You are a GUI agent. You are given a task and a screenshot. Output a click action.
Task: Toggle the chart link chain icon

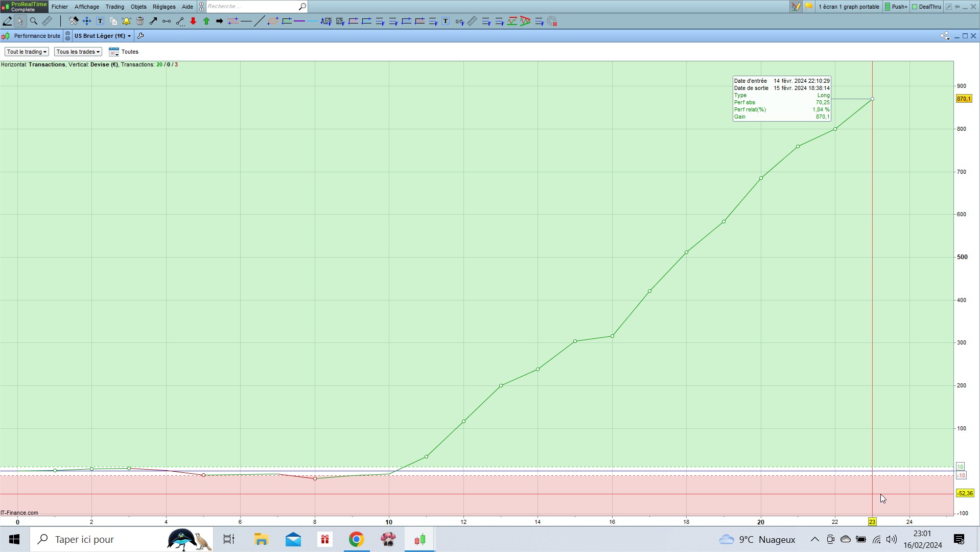click(67, 36)
